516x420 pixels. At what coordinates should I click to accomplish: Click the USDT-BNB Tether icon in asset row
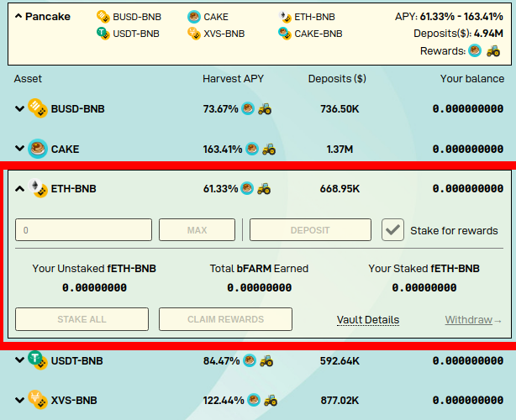click(x=38, y=360)
